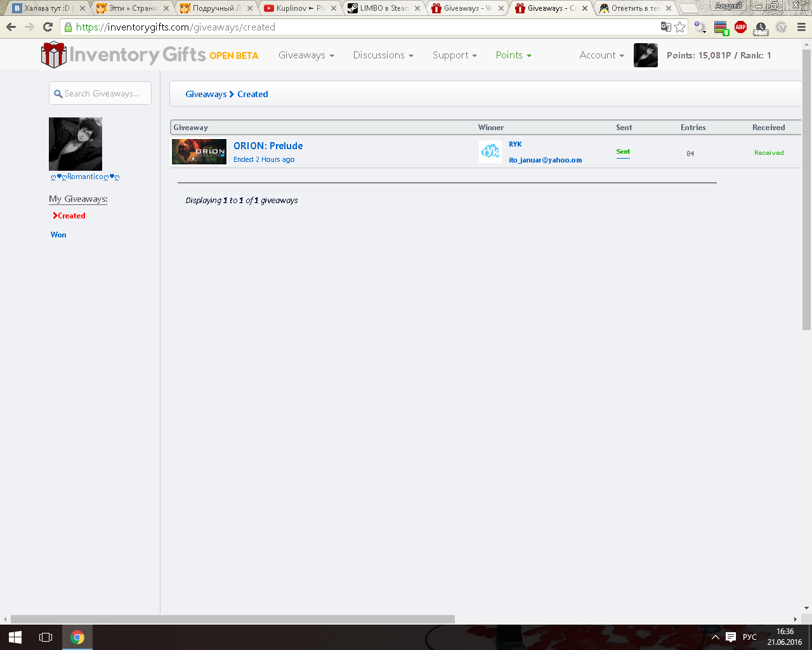Open the Points dropdown menu
Image resolution: width=812 pixels, height=650 pixels.
click(x=514, y=55)
